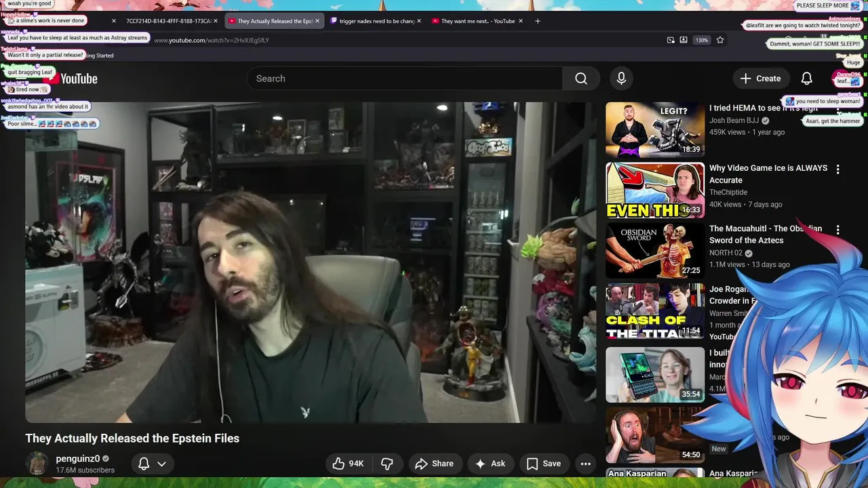This screenshot has width=868, height=488.
Task: Like the video with 94K thumbs up
Action: pos(348,464)
